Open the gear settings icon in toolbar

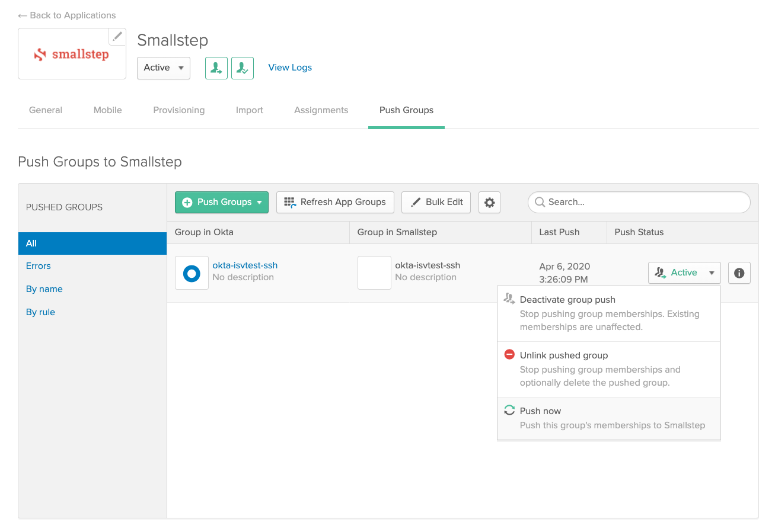489,203
